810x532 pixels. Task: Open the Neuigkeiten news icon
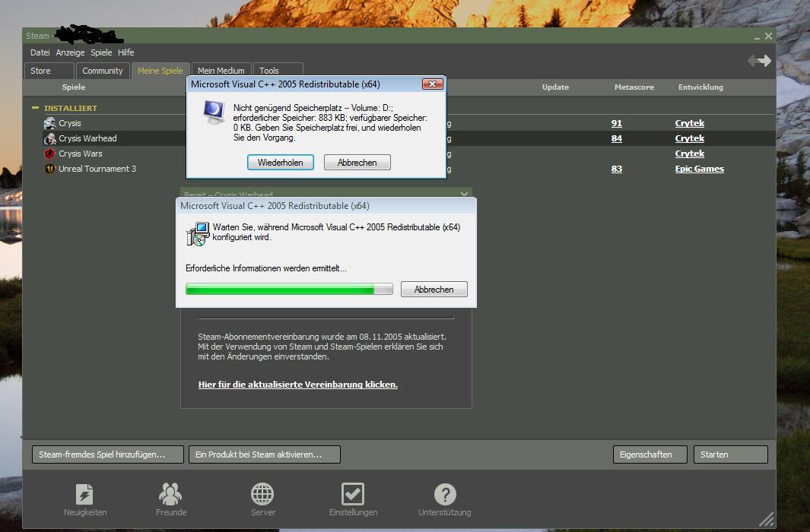[84, 495]
